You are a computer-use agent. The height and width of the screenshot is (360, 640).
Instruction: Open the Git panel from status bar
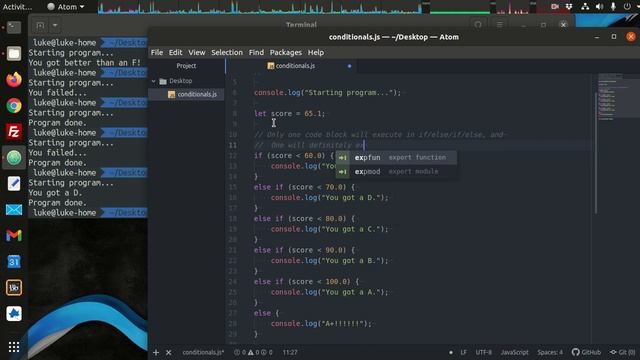pyautogui.click(x=622, y=352)
